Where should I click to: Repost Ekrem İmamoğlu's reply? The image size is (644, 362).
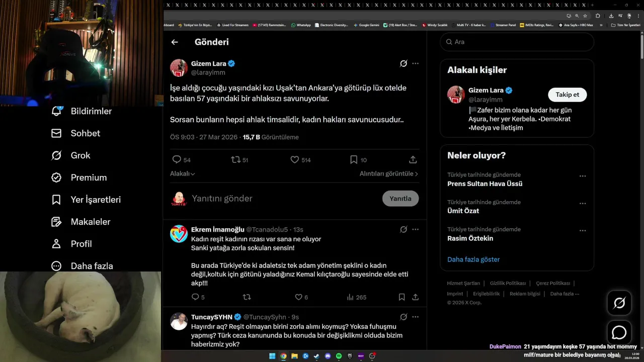pyautogui.click(x=247, y=297)
